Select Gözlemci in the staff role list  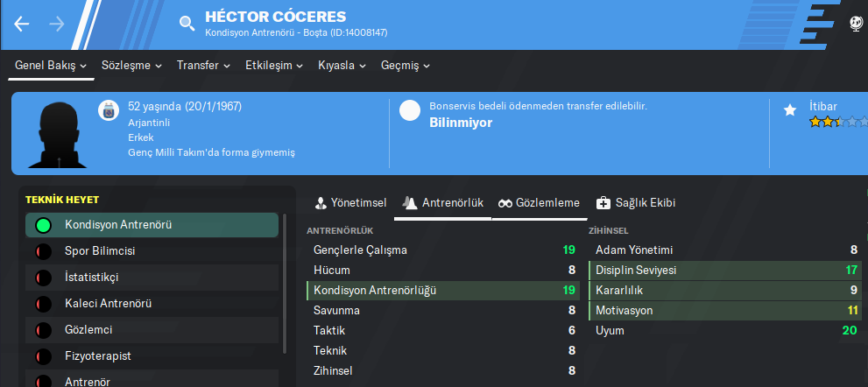coord(88,330)
